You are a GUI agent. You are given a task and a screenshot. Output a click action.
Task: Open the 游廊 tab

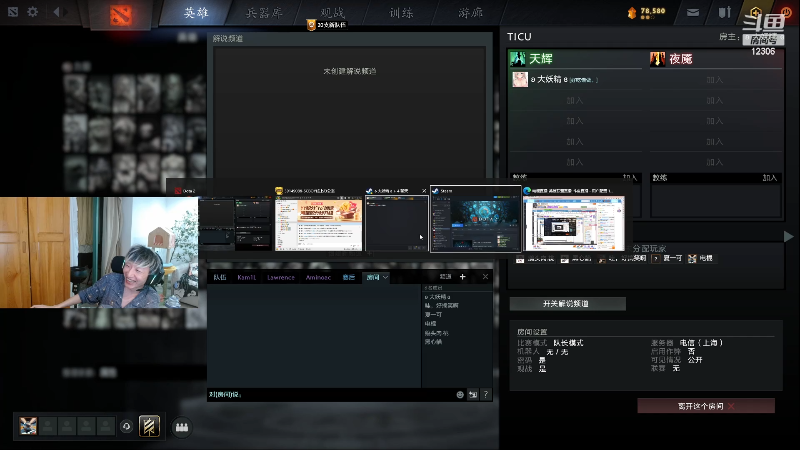pos(470,13)
